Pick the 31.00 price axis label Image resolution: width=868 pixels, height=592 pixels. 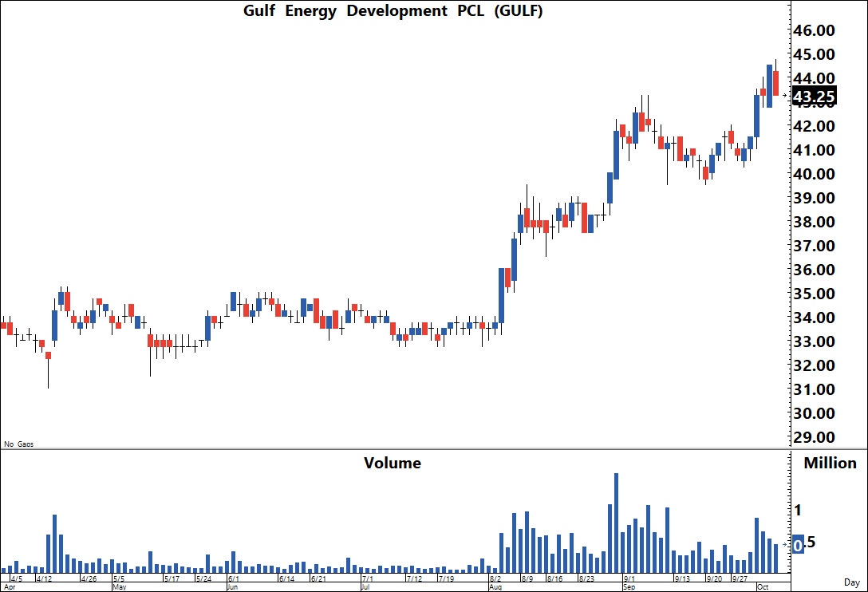[x=814, y=389]
